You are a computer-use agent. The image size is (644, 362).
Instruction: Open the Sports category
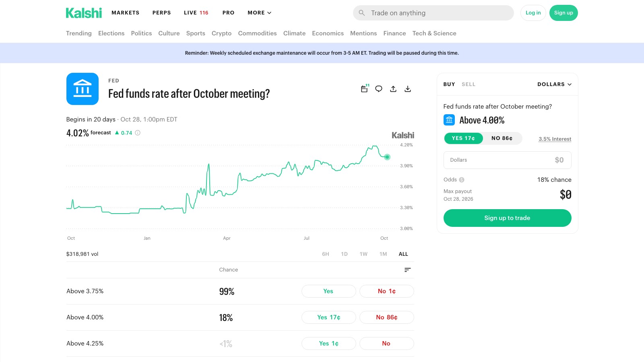[x=196, y=33]
